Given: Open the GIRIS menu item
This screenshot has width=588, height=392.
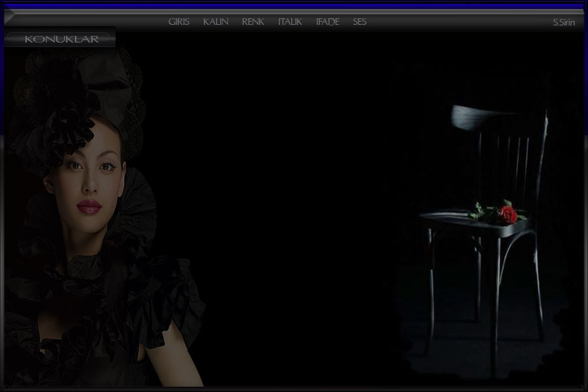Looking at the screenshot, I should click(x=178, y=22).
